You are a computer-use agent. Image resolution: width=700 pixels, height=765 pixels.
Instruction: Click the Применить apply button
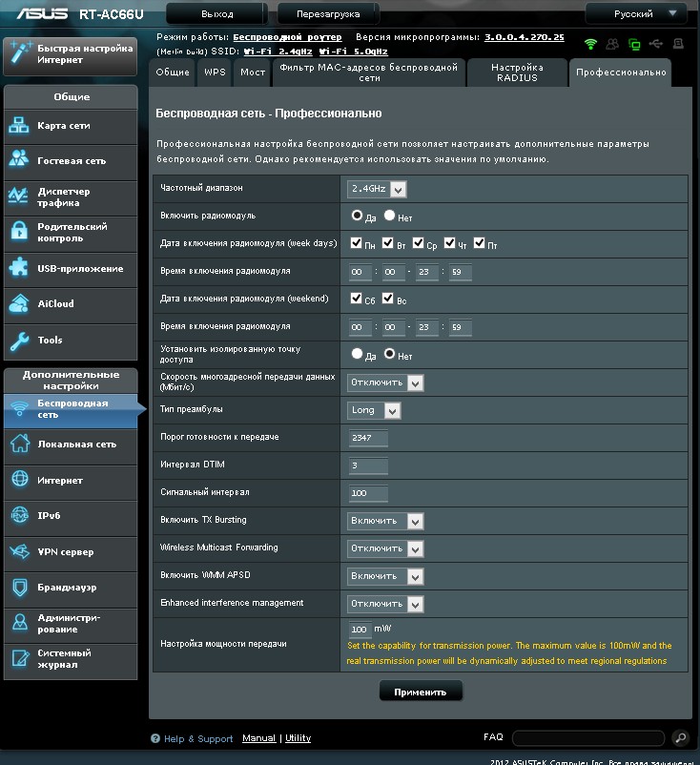421,692
